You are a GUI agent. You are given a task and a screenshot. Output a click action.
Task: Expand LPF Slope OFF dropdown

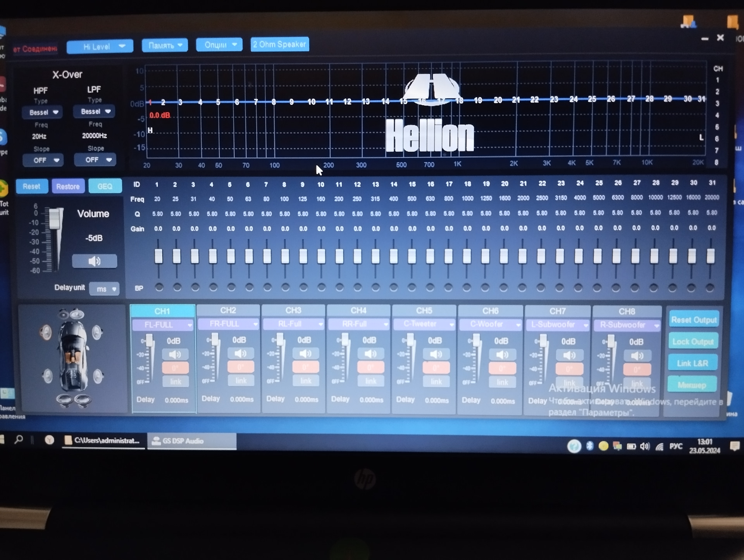[x=95, y=160]
